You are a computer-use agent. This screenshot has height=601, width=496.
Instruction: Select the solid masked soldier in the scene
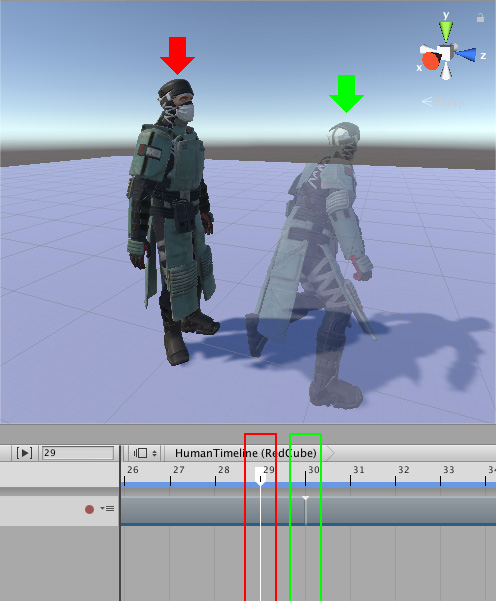[172, 222]
